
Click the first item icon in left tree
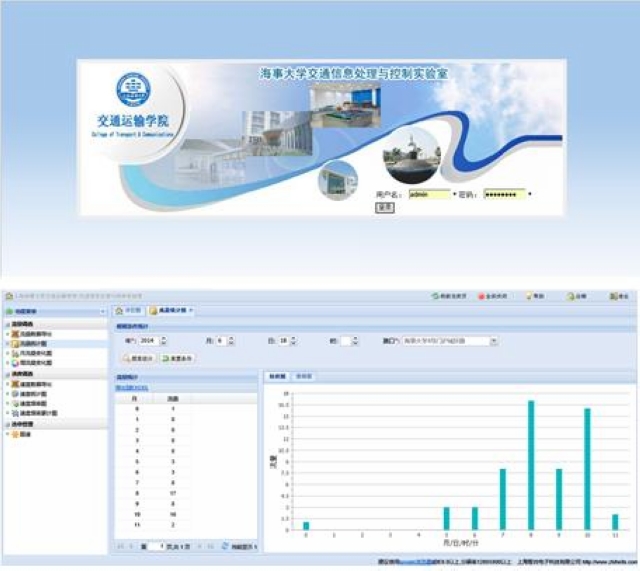point(13,334)
